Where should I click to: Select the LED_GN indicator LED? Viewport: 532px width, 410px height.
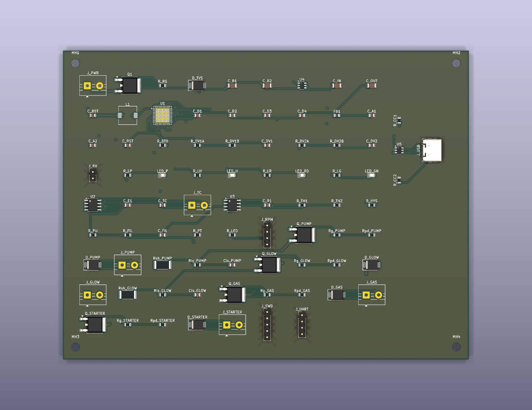pyautogui.click(x=372, y=175)
